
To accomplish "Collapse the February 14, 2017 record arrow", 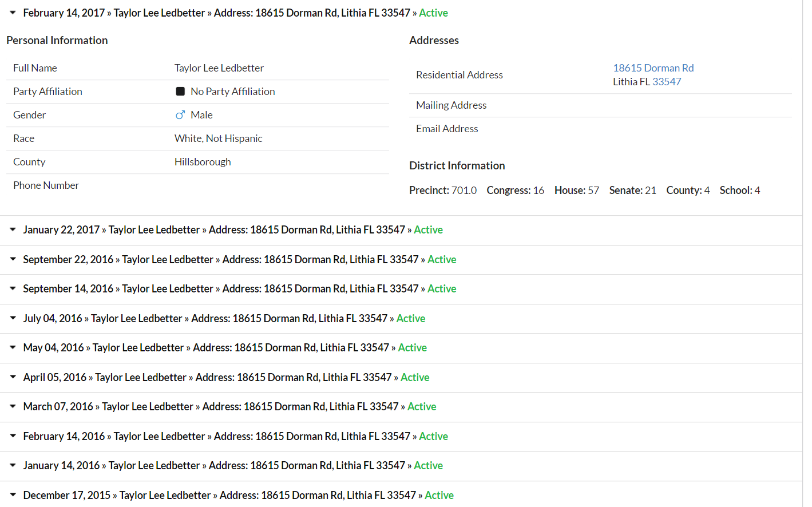I will click(x=13, y=13).
